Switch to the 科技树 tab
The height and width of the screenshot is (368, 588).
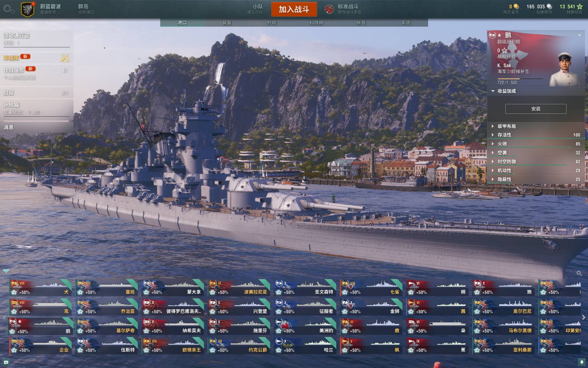(x=316, y=22)
